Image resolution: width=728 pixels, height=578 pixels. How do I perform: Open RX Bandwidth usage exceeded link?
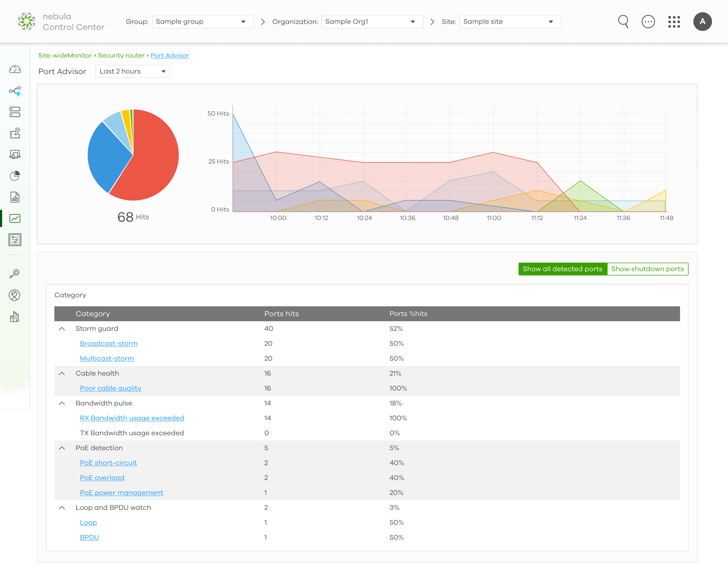tap(132, 418)
